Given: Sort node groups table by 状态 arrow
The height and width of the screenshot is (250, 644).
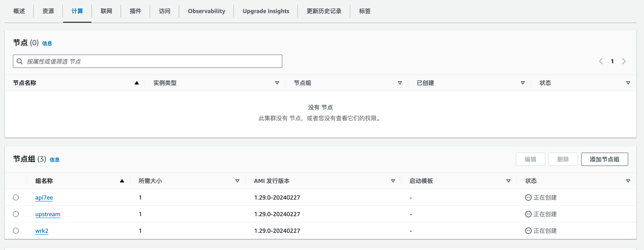Looking at the screenshot, I should (628, 181).
